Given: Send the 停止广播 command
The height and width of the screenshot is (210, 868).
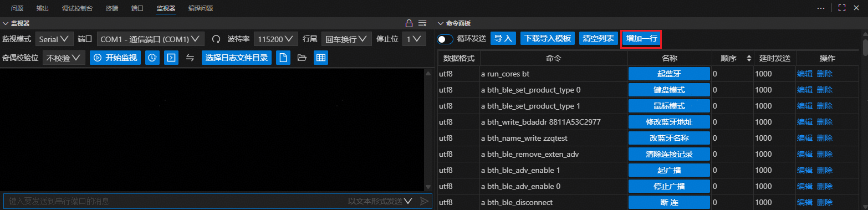Looking at the screenshot, I should pyautogui.click(x=669, y=186).
